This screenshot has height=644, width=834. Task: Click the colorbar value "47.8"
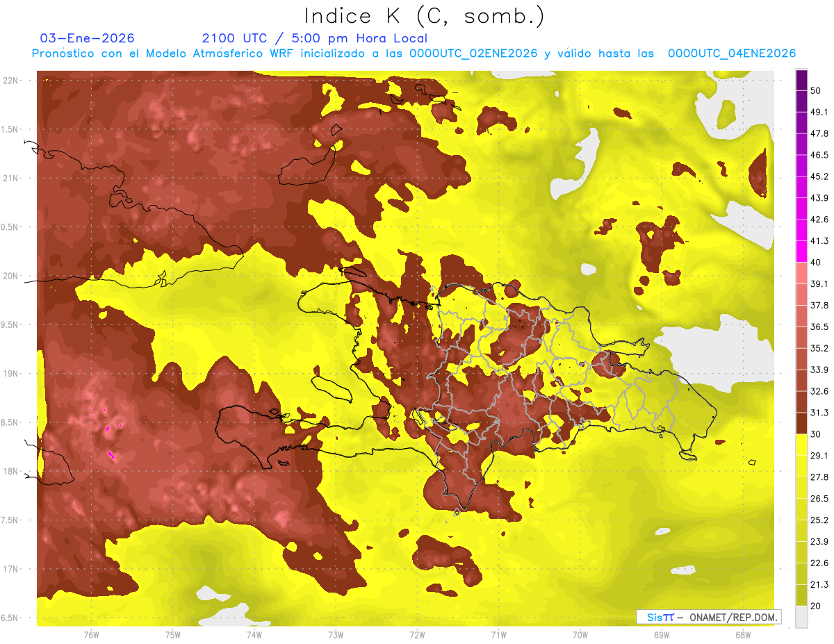click(x=819, y=133)
